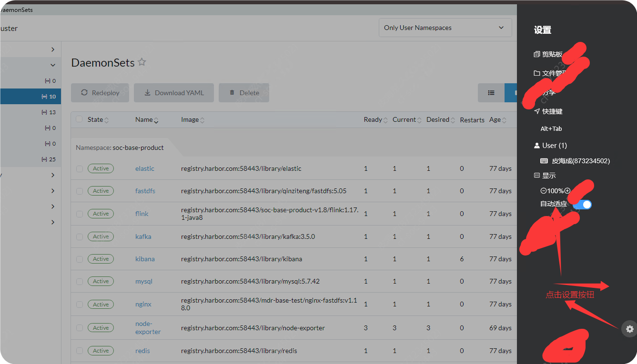Open the 快捷键 shortcuts section
Viewport: 637px width, 364px height.
pos(548,111)
